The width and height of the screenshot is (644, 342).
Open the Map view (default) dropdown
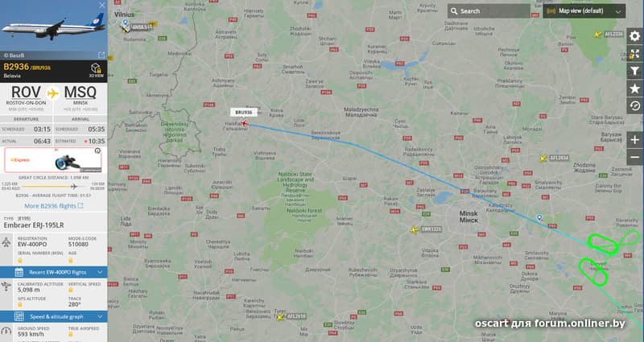click(584, 11)
